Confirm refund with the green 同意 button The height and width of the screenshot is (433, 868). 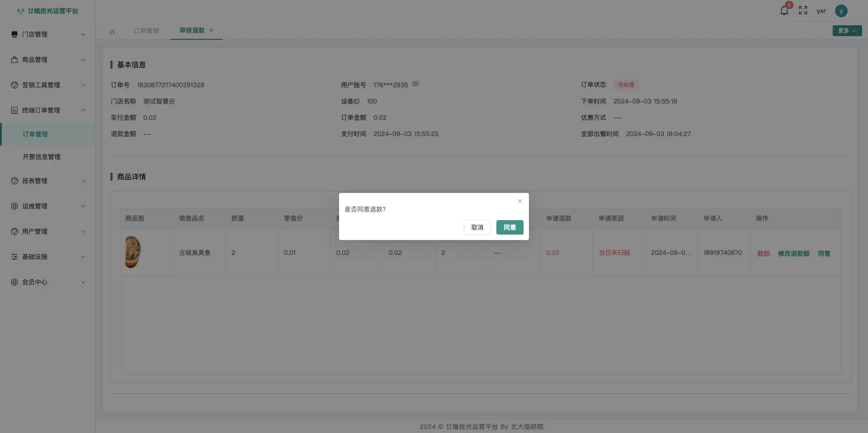pyautogui.click(x=510, y=227)
